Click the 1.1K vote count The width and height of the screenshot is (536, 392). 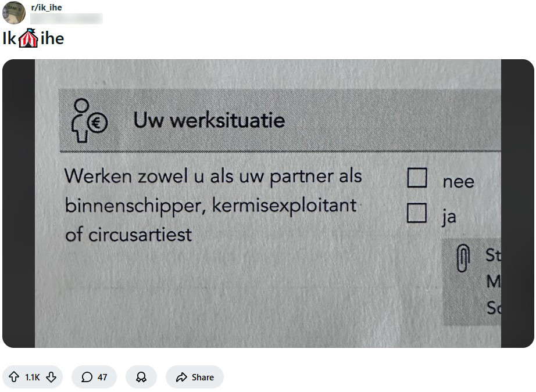[33, 377]
